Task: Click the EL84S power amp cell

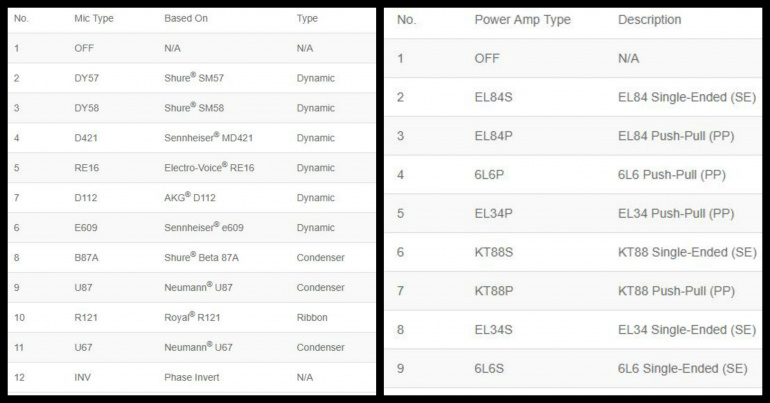Action: pyautogui.click(x=495, y=97)
